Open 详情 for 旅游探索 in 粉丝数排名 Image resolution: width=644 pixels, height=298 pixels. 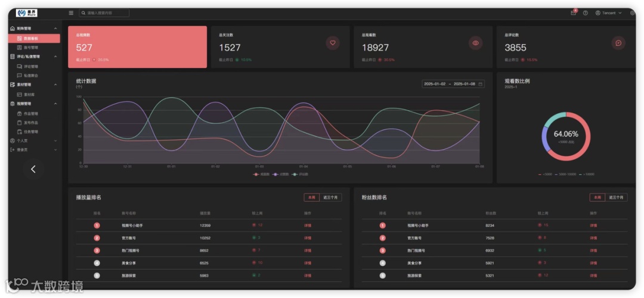(593, 275)
